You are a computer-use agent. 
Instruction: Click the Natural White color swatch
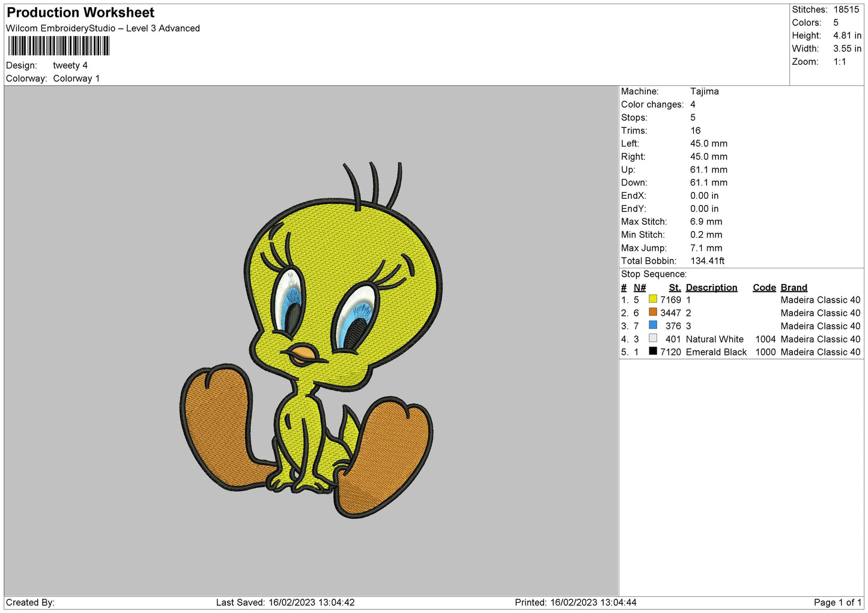tap(653, 339)
